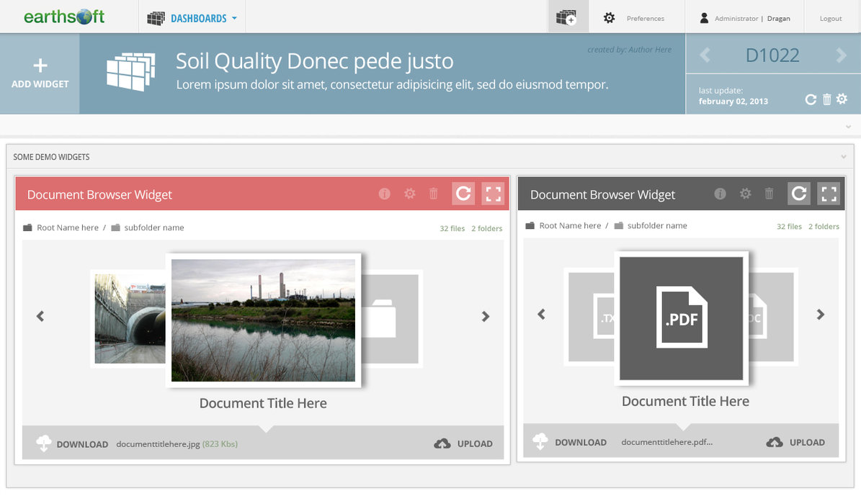Viewport: 861px width, 504px height.
Task: Open settings gear of red Document Browser Widget
Action: tap(409, 194)
